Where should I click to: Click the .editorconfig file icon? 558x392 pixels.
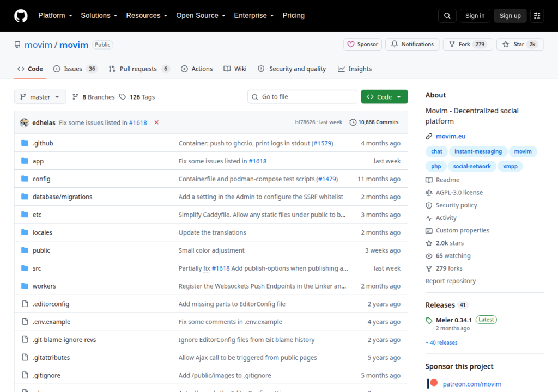(x=25, y=304)
